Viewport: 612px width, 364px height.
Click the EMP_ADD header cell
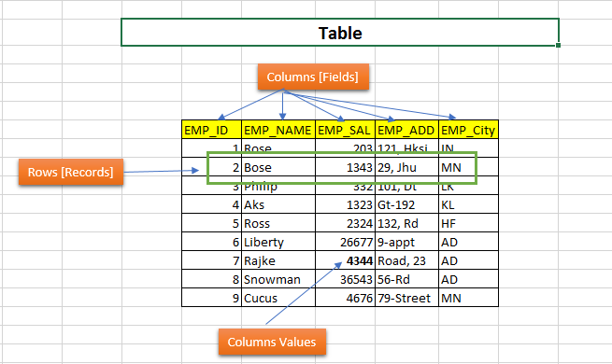click(406, 130)
